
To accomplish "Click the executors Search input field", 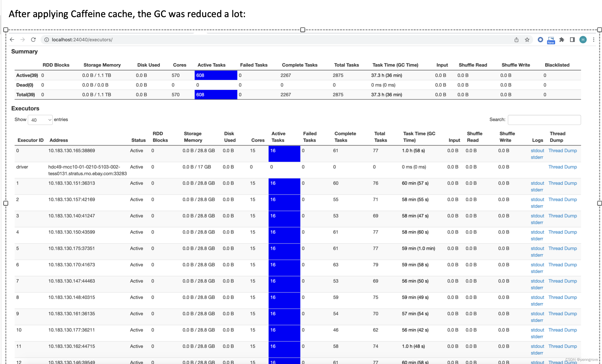I will pyautogui.click(x=544, y=120).
